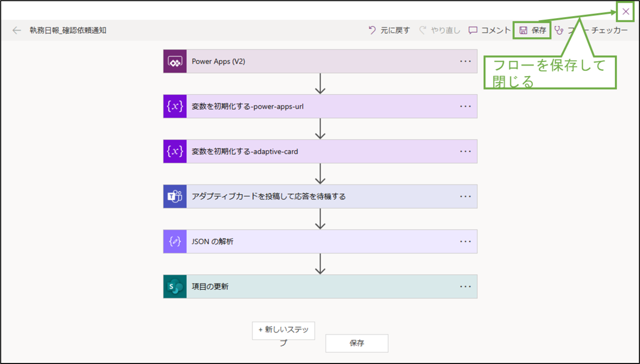Click the bottom 保存 button
The height and width of the screenshot is (364, 640).
point(357,343)
